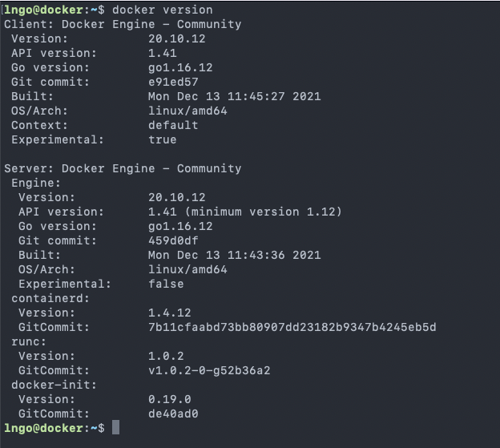Click the runc version 1.0.2
Viewport: 500px width, 448px height.
click(166, 356)
